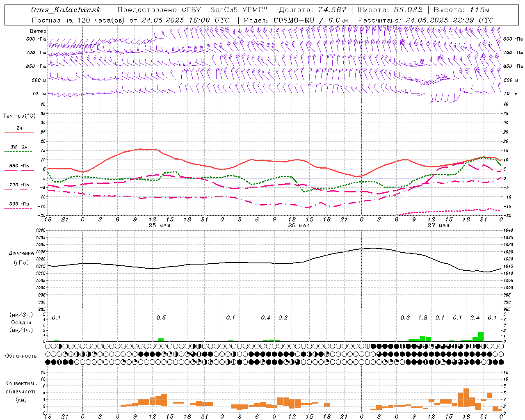Click the 'Облачность' cloudiness label
The width and height of the screenshot is (525, 420).
(21, 356)
